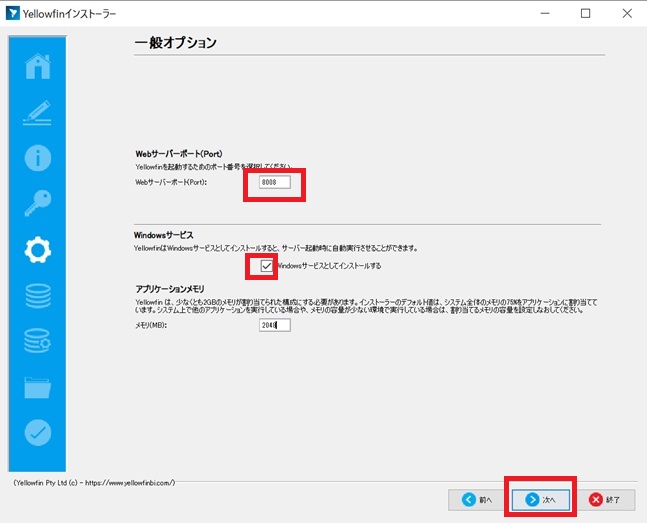Viewport: 647px width, 523px height.
Task: Click the メモリ(MB): label
Action: pyautogui.click(x=151, y=325)
